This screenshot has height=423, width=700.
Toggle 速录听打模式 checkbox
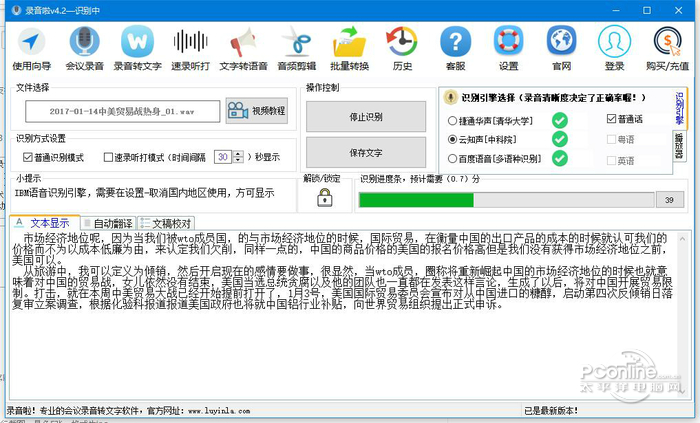[x=108, y=157]
